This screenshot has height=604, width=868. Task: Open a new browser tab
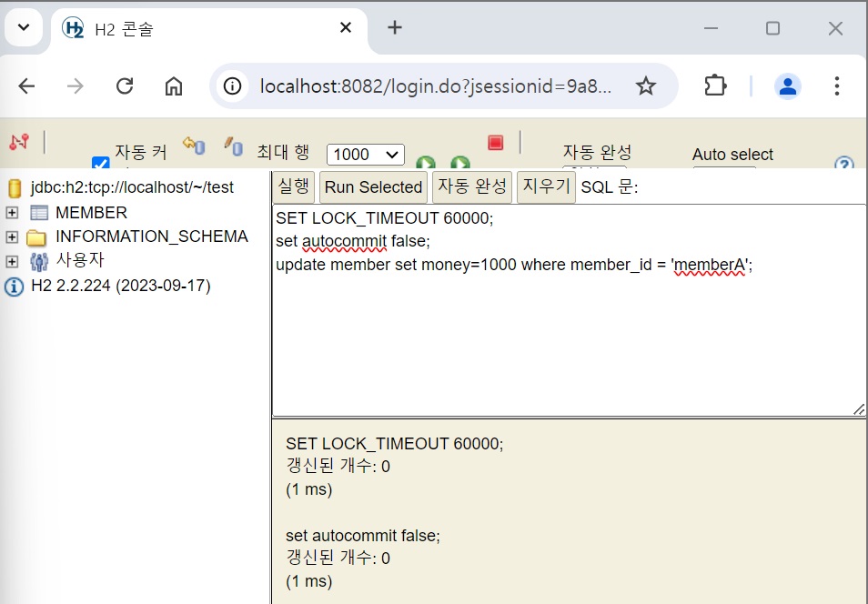(x=395, y=27)
